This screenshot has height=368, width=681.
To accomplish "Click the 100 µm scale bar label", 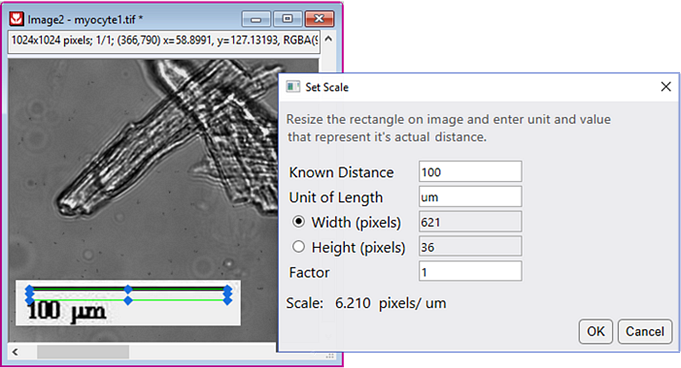I will coord(66,312).
